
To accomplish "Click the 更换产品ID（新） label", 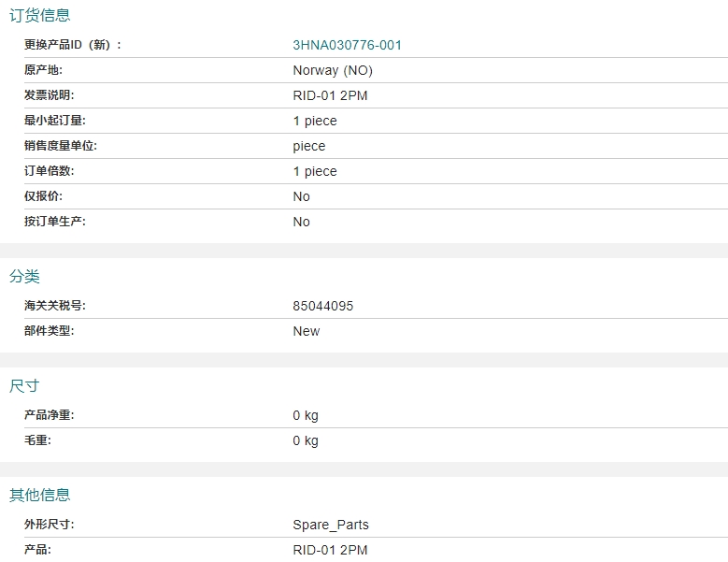I will 72,45.
